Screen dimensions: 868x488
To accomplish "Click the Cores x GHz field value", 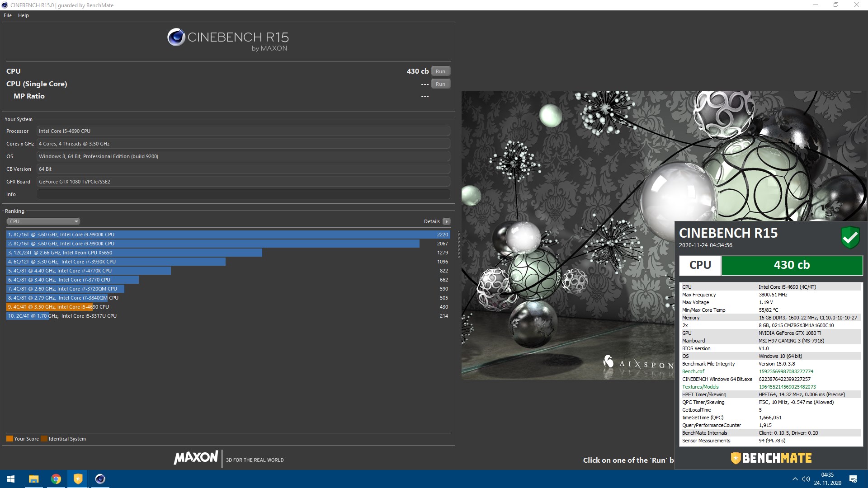I will [x=243, y=144].
